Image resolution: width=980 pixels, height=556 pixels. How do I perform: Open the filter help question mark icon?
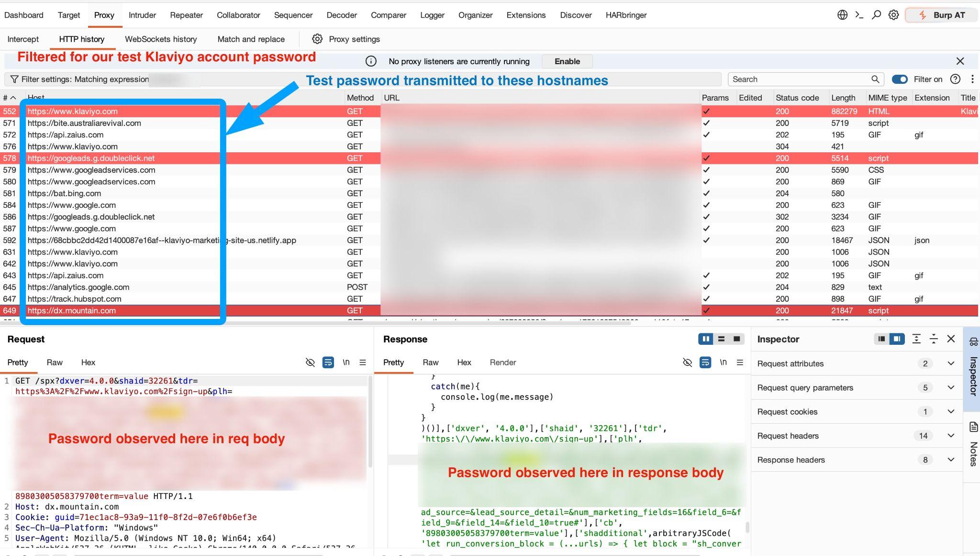click(955, 79)
